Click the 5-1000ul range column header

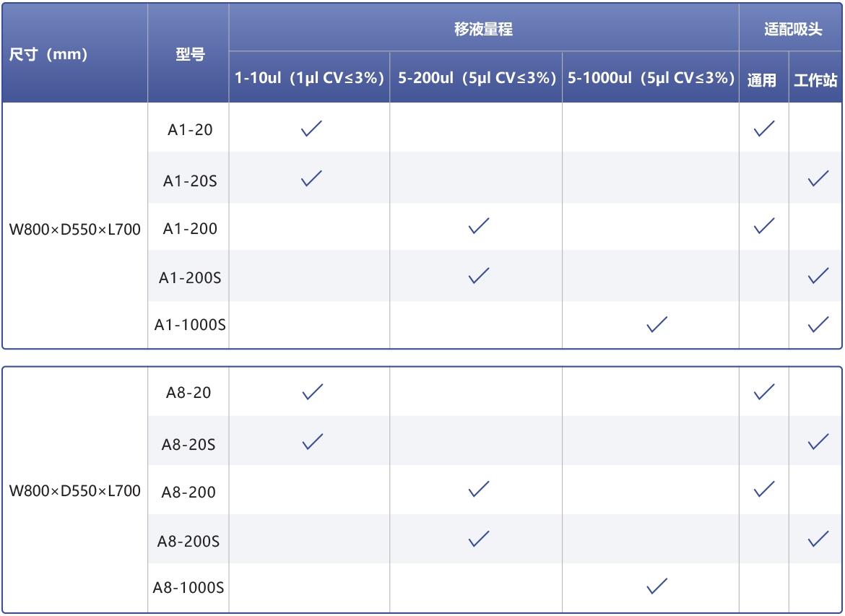coord(650,78)
